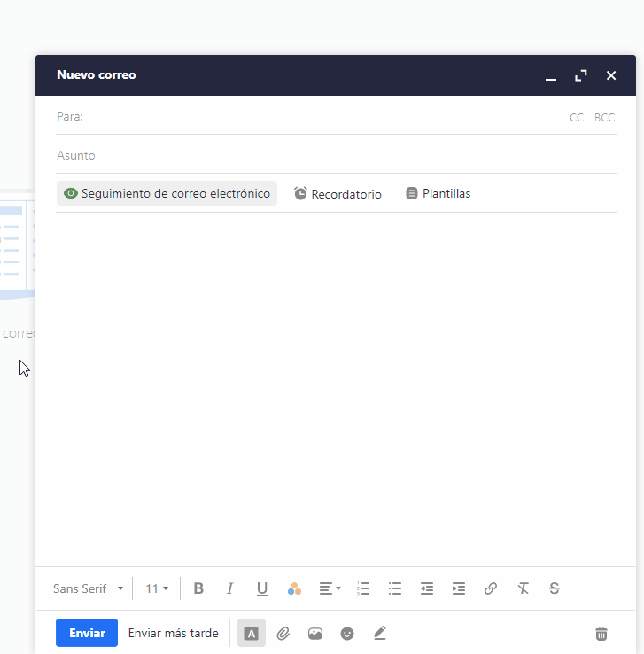Click Enviar más tarde

174,633
